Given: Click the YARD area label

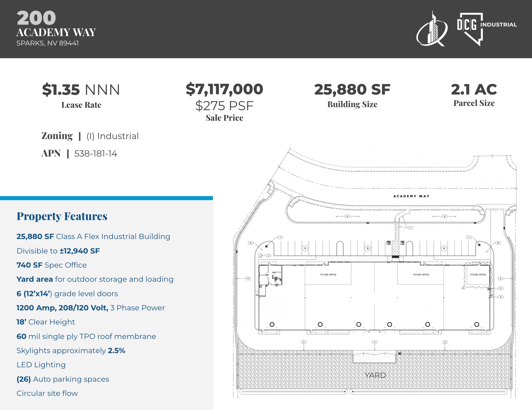Looking at the screenshot, I should [375, 375].
